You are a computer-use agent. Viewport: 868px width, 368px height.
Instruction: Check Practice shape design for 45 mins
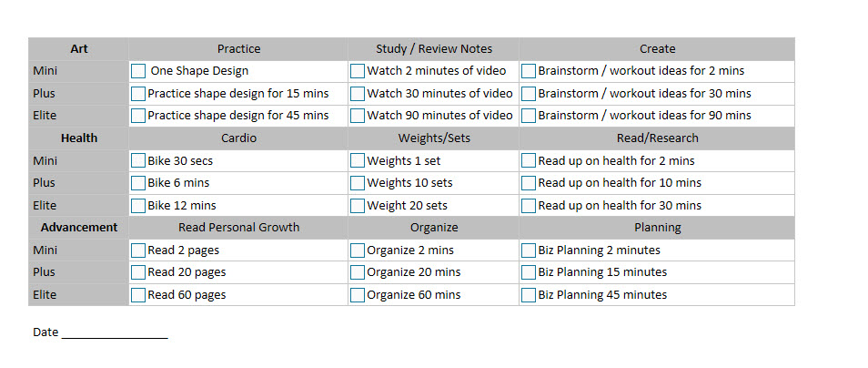tap(138, 116)
